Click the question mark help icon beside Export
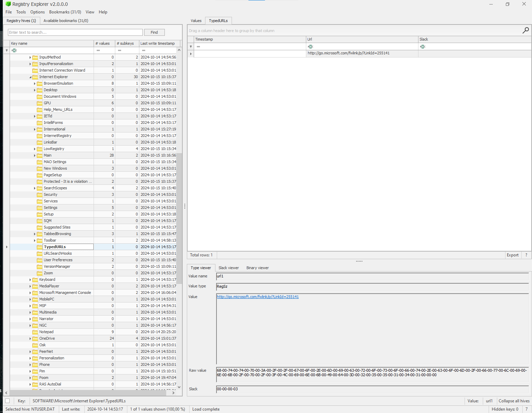Viewport: 532px width, 413px height. pyautogui.click(x=526, y=255)
